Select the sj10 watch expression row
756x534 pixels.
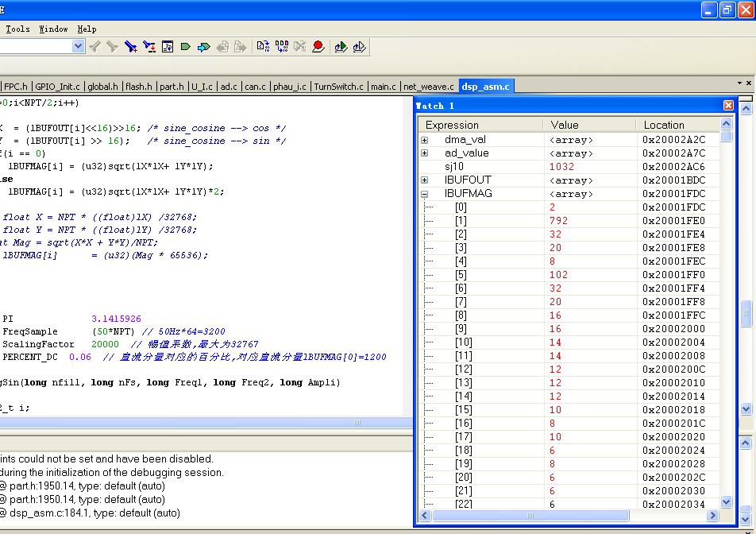[569, 166]
